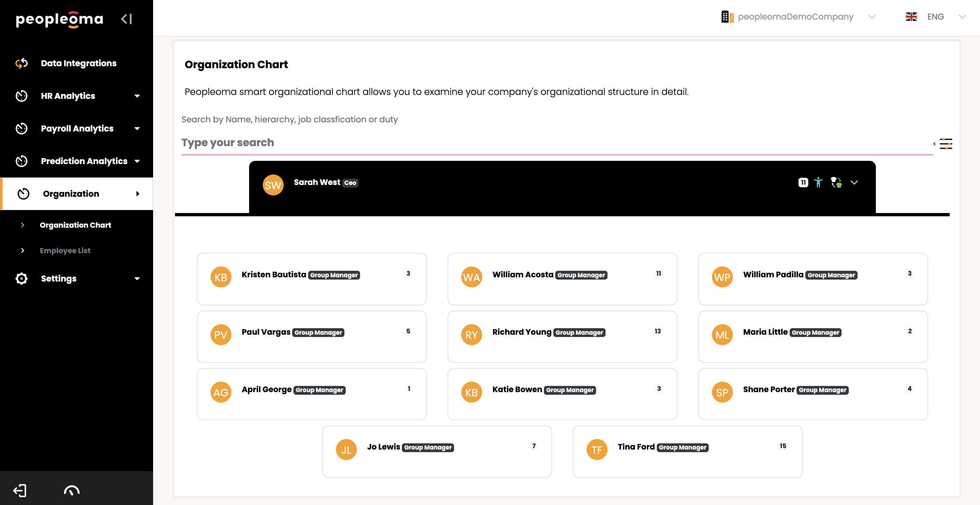The image size is (980, 505).
Task: Click the Type your search field
Action: pos(557,143)
